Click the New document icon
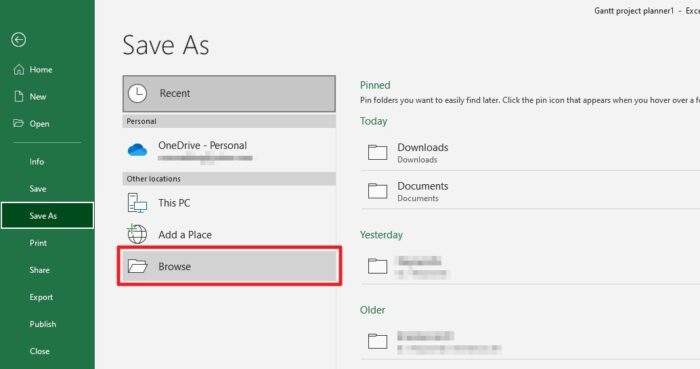 tap(19, 96)
